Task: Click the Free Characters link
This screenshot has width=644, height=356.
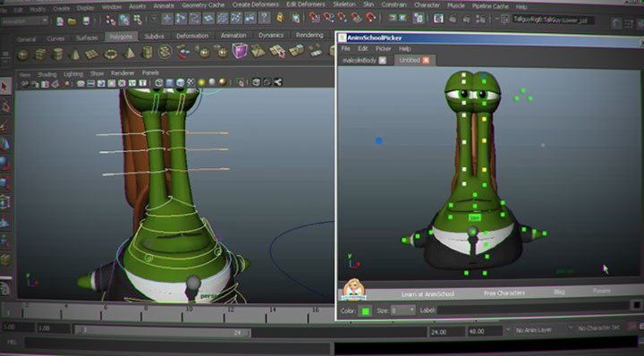Action: (x=504, y=293)
